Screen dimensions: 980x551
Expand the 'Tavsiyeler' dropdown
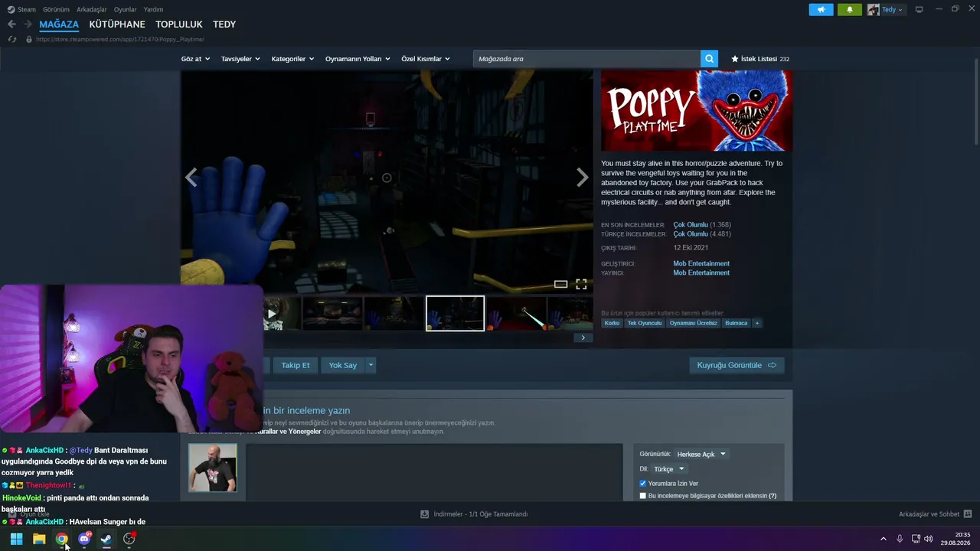click(240, 59)
